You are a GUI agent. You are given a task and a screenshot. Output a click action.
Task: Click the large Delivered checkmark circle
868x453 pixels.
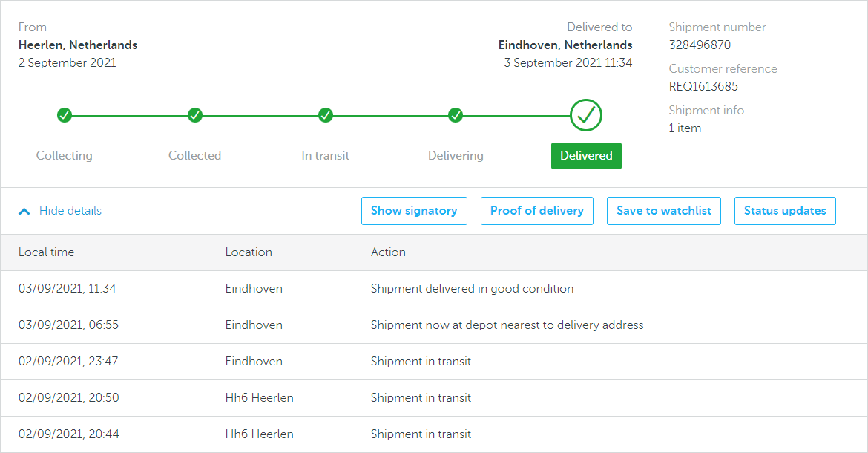click(x=586, y=115)
